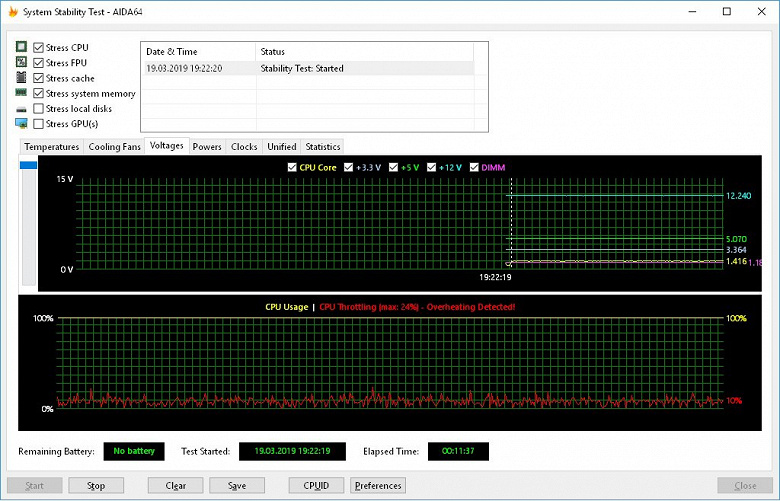Screen dimensions: 780x501
Task: Click the cache chip icon beside Stress cache
Action: pyautogui.click(x=21, y=77)
